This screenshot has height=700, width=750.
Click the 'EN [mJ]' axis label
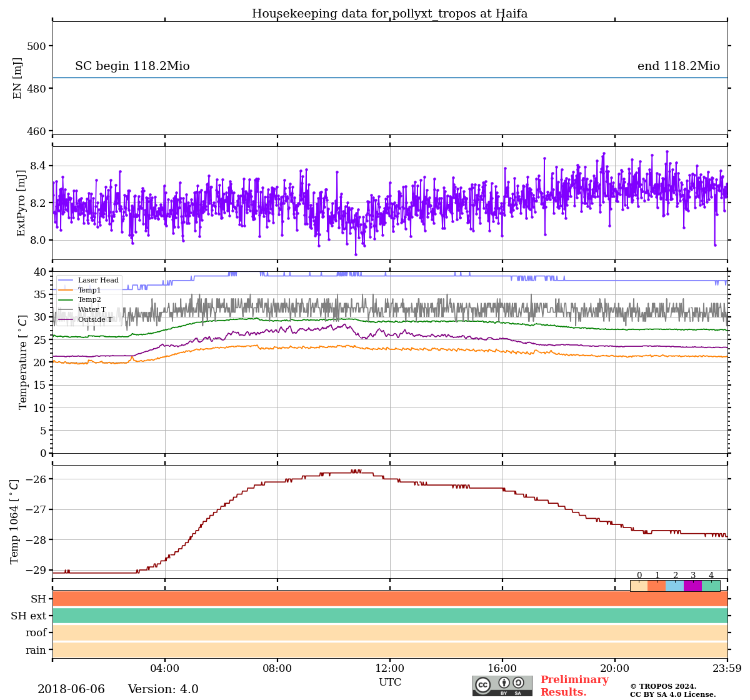click(x=17, y=78)
